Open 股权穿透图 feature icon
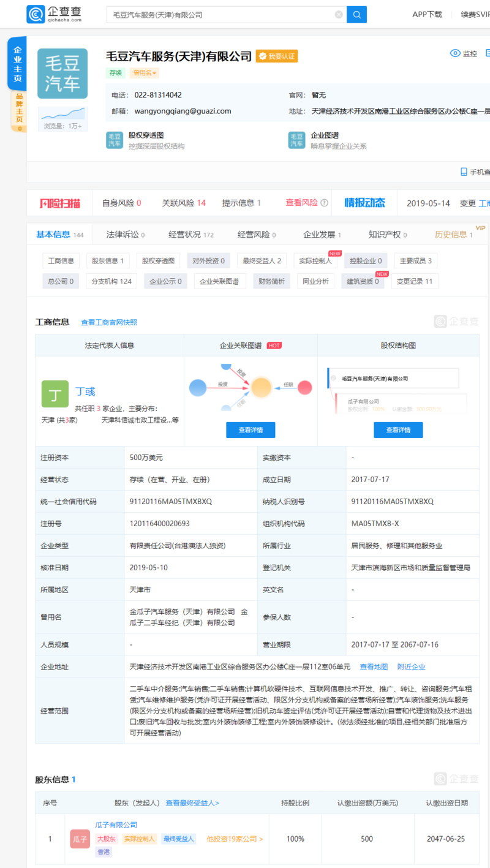 click(x=115, y=140)
